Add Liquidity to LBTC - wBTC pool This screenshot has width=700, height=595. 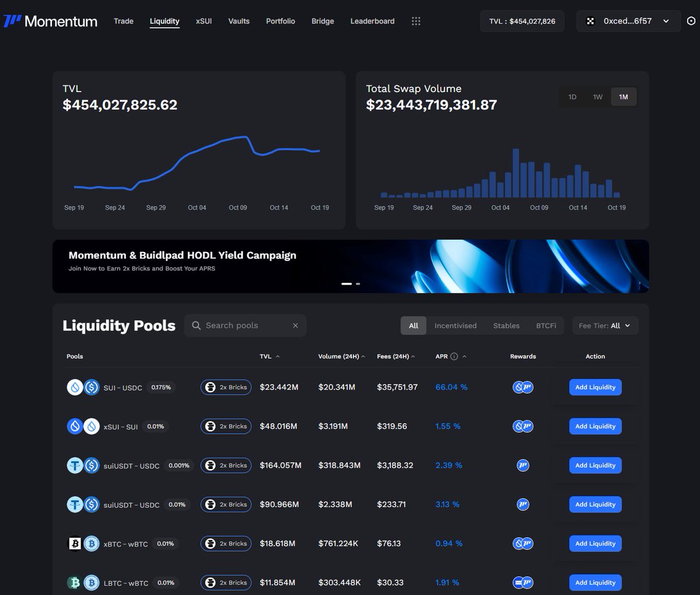596,583
